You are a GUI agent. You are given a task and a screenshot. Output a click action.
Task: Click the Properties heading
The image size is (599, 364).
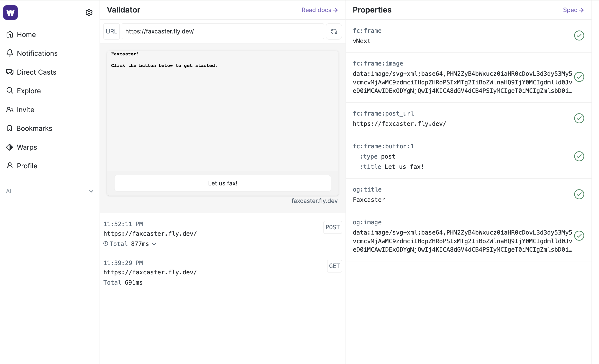372,10
